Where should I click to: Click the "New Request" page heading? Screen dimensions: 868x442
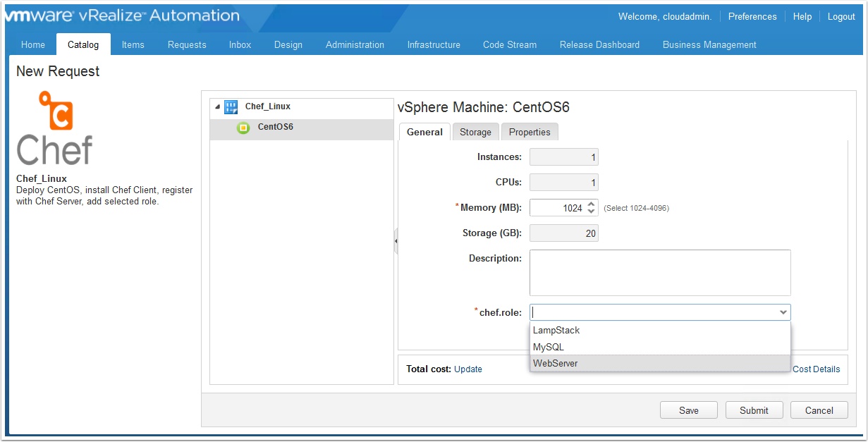[58, 71]
